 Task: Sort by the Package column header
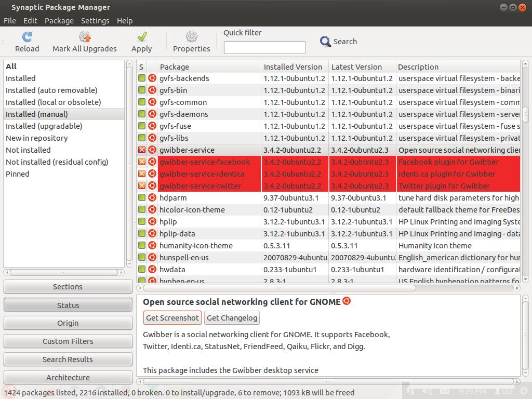[x=209, y=67]
